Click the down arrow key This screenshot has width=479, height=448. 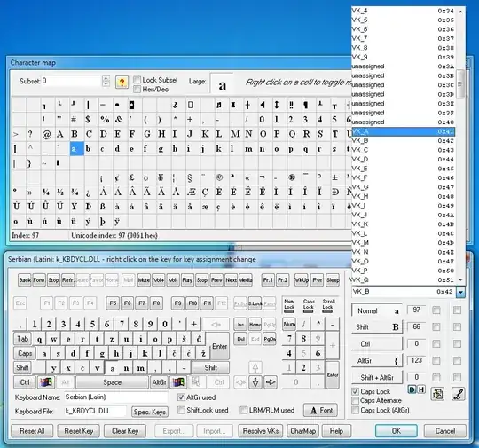pyautogui.click(x=255, y=382)
